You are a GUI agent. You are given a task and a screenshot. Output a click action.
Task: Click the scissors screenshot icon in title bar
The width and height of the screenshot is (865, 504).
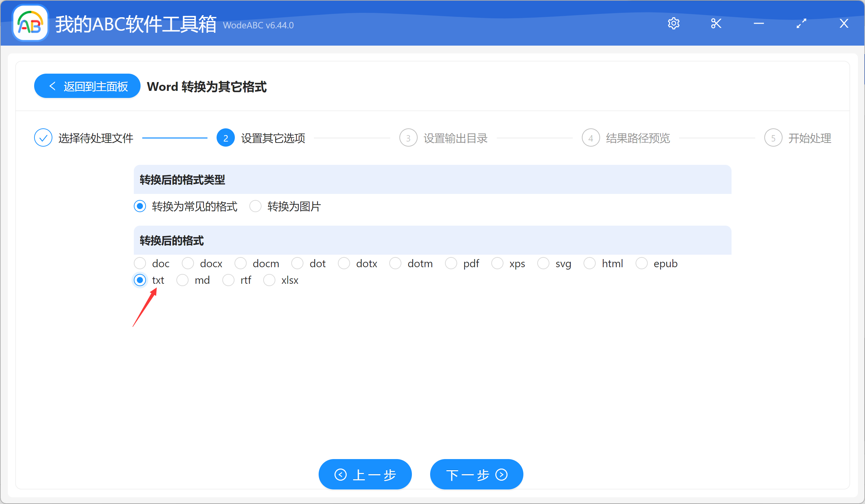(716, 23)
